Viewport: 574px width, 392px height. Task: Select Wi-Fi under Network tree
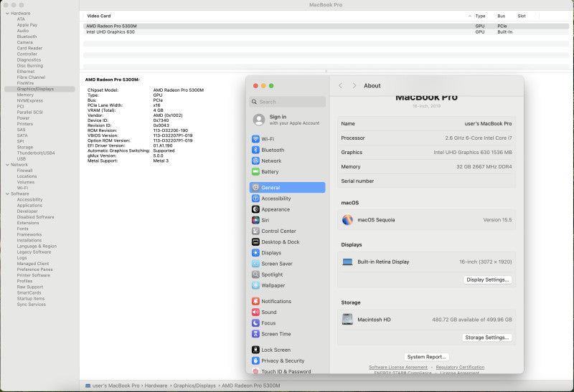point(22,188)
